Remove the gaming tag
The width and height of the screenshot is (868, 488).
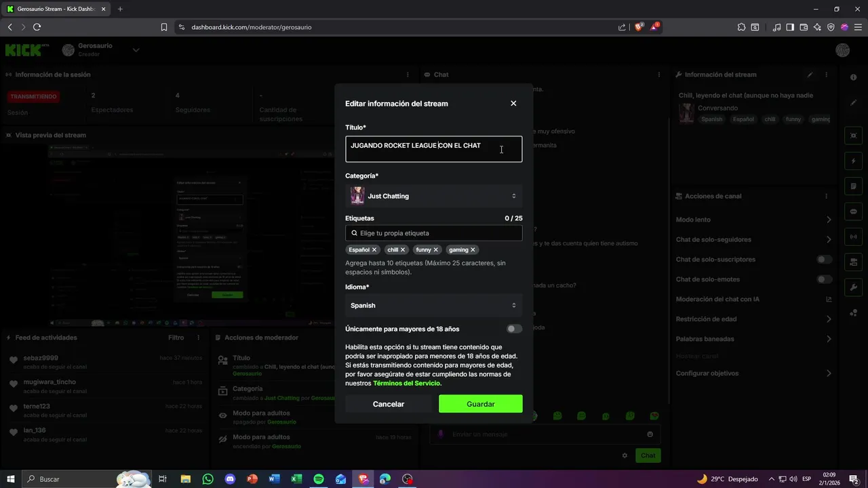(x=473, y=250)
